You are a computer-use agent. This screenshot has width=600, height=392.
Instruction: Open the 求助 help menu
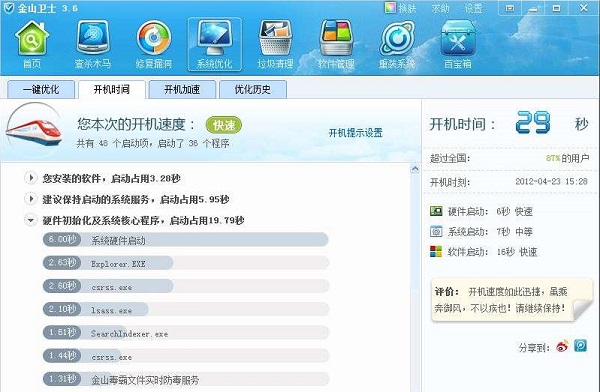(440, 8)
